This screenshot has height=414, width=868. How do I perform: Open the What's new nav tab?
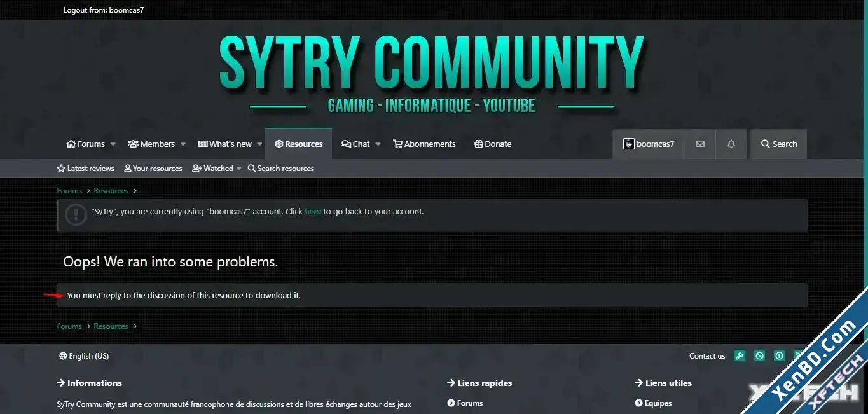click(225, 144)
